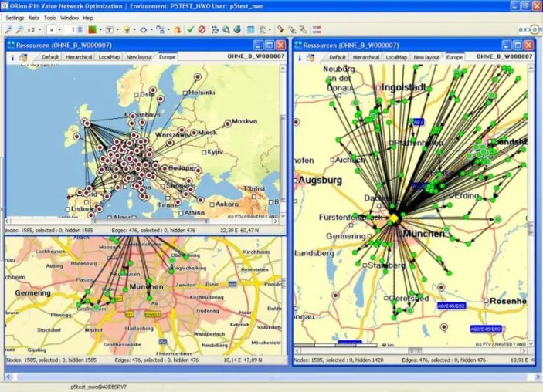Click the info icon in right Ressourcen window
This screenshot has width=543, height=392.
point(300,58)
